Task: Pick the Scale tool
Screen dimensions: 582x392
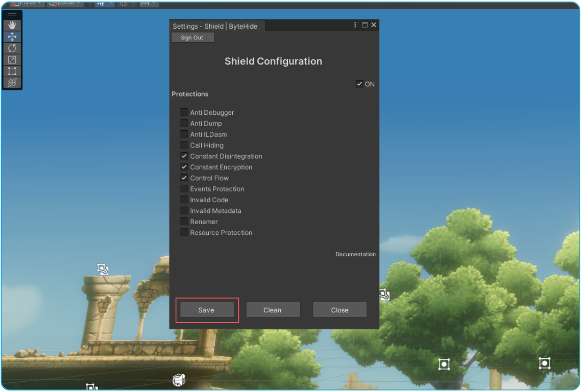Action: 11,60
